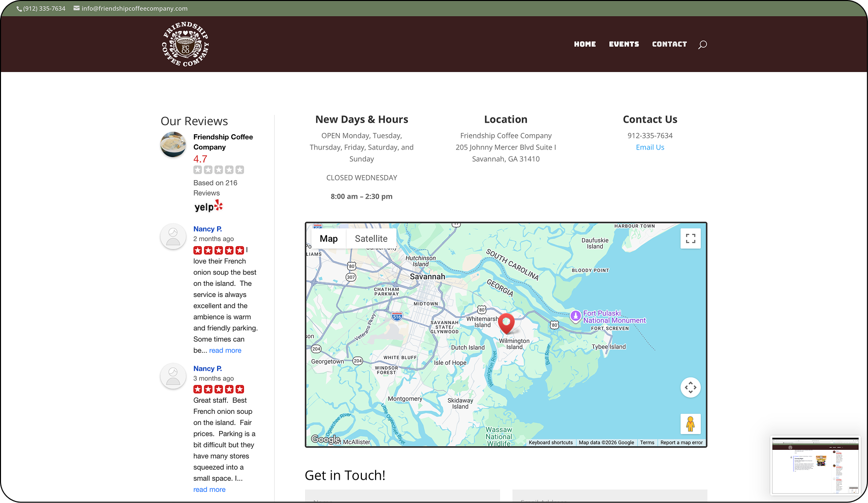Click Fort Pulaski National Monument marker
868x503 pixels.
575,316
